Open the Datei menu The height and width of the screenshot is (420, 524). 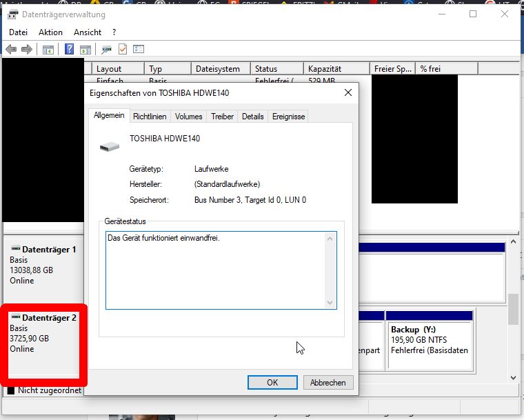coord(18,32)
